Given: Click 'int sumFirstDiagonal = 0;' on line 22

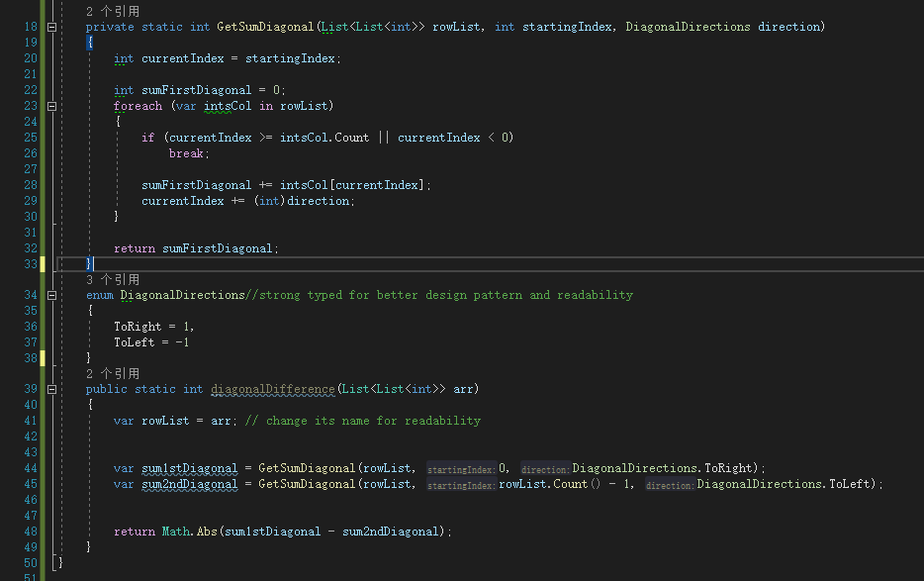Looking at the screenshot, I should (200, 90).
